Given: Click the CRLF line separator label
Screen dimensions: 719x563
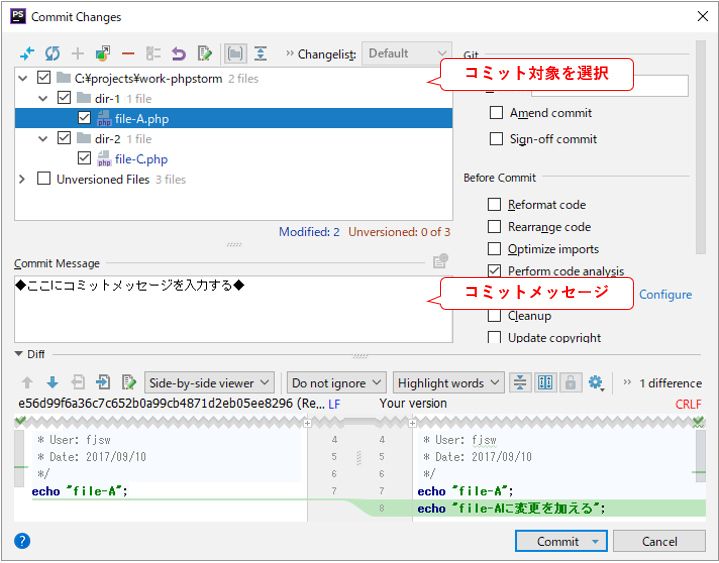Looking at the screenshot, I should [x=688, y=404].
